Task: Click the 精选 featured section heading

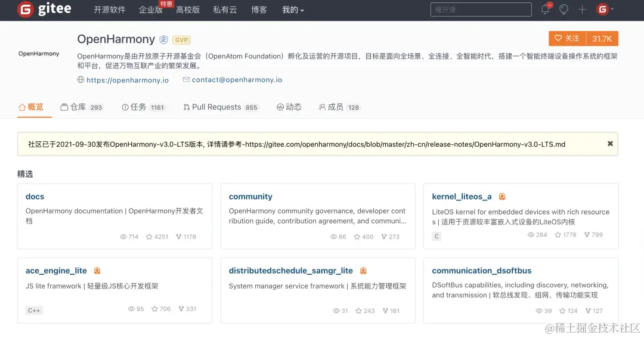Action: (x=25, y=174)
